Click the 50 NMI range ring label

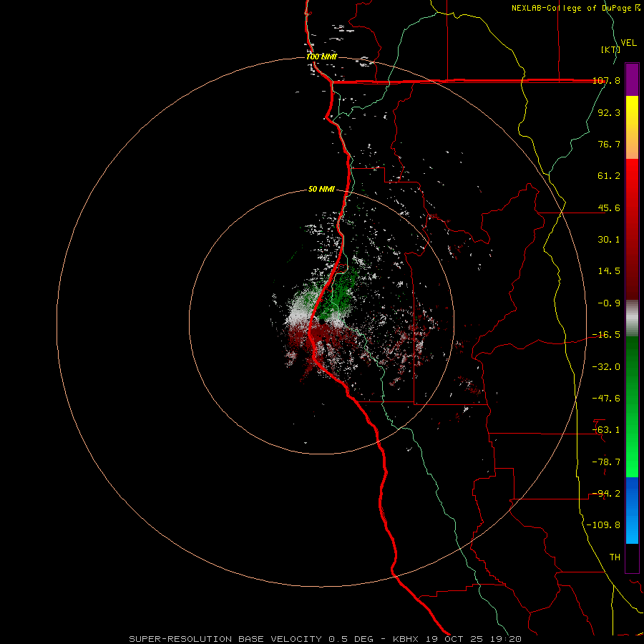pyautogui.click(x=321, y=189)
